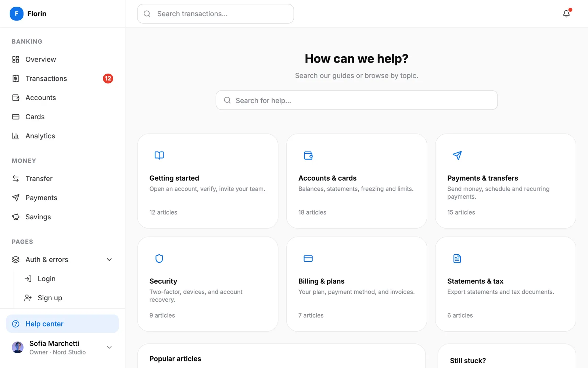Click the 'How can we help?' heading

click(x=356, y=59)
